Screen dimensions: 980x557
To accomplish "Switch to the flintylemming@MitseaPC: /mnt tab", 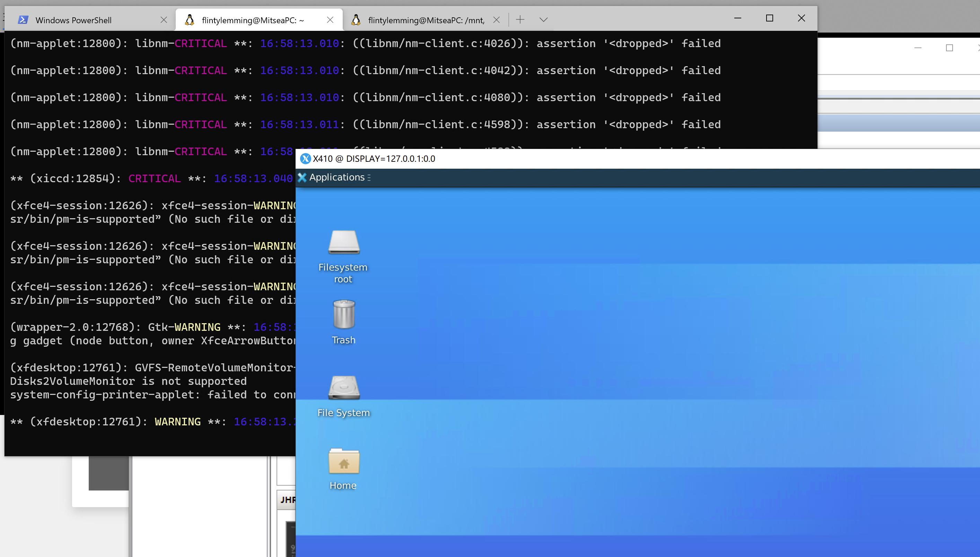I will (426, 20).
